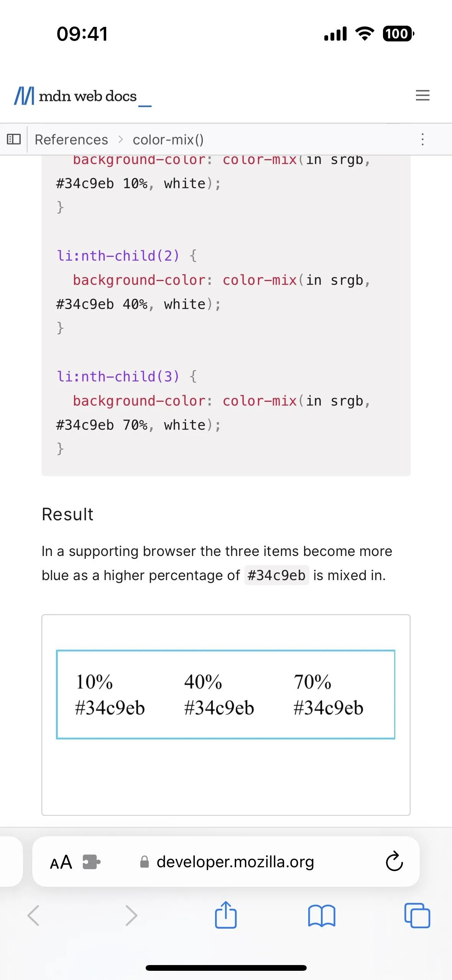
Task: Go back with the left arrow
Action: tap(33, 916)
